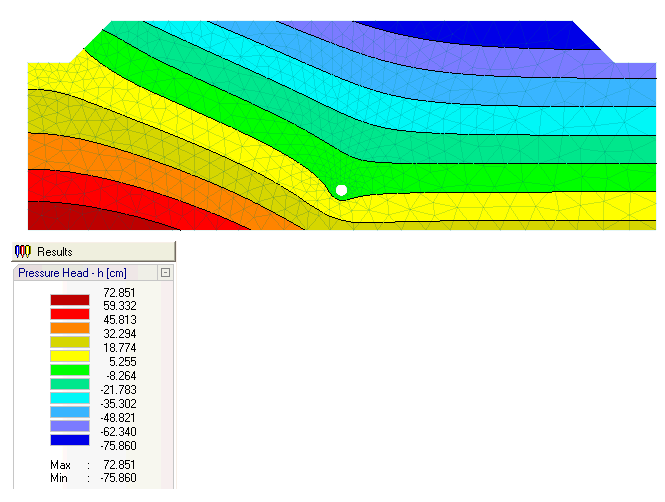Click legend value 32.294
The image size is (665, 502).
(120, 334)
